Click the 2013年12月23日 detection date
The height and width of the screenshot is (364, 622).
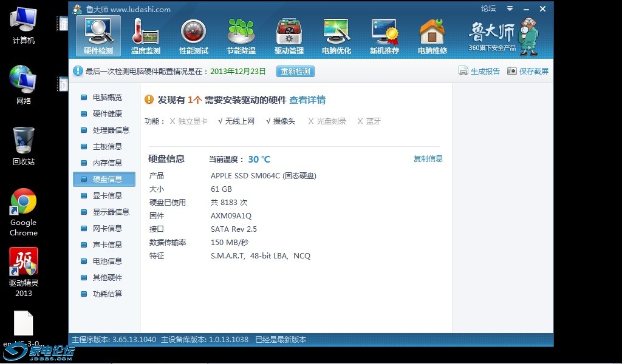[x=238, y=72]
